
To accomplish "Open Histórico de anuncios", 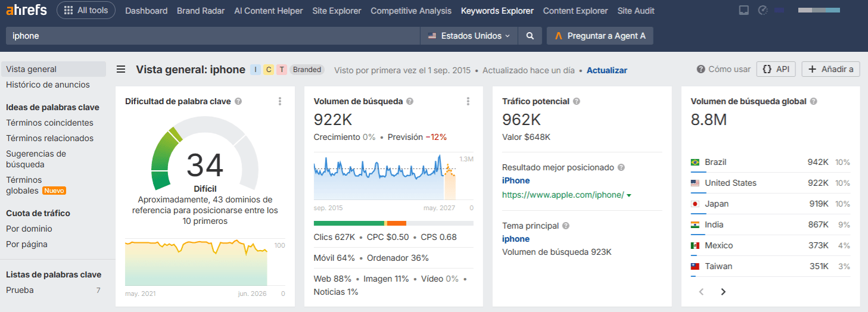I will pos(48,85).
